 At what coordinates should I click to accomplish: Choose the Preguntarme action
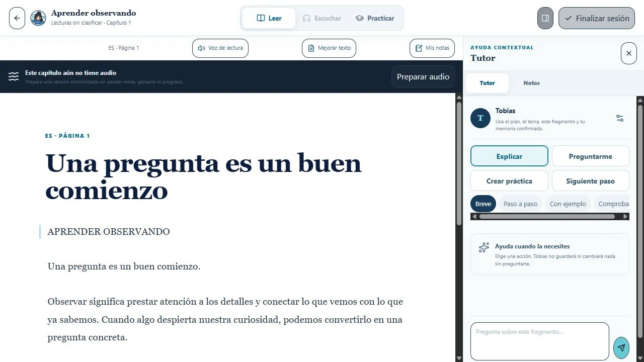(x=591, y=156)
